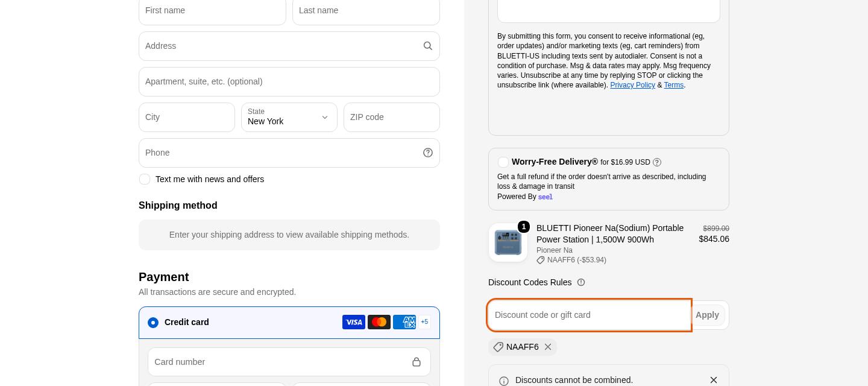Click the Shipping method heading
868x386 pixels.
pos(178,206)
